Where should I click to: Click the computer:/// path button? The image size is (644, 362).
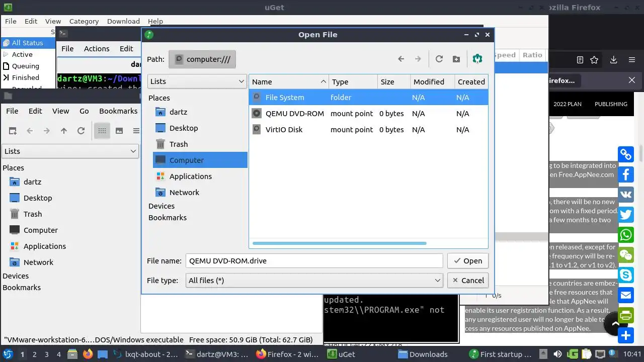point(202,59)
